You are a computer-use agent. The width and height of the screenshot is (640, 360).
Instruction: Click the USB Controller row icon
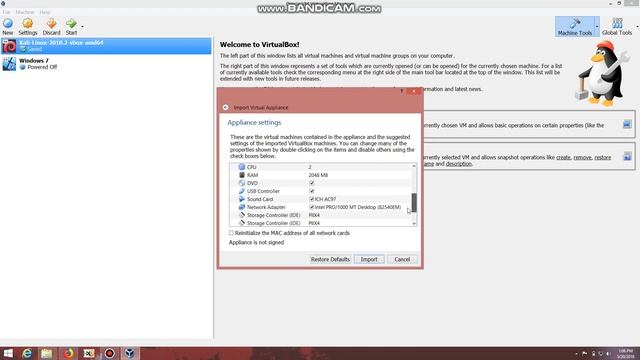(x=242, y=191)
